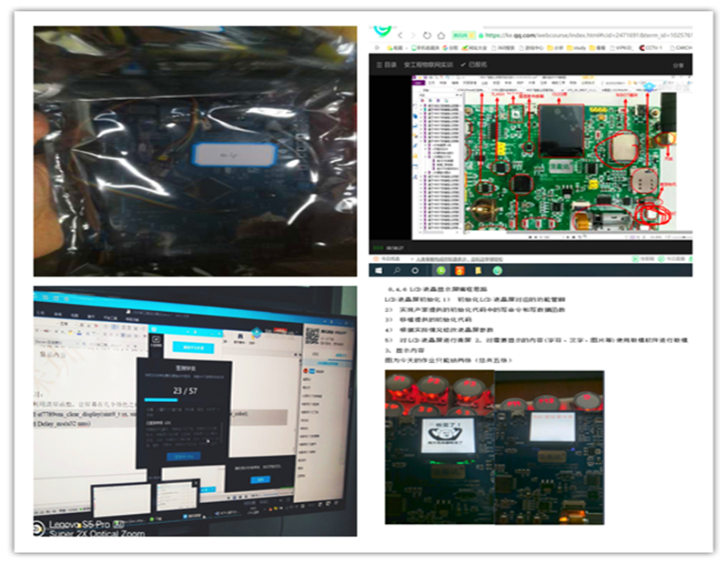The width and height of the screenshot is (728, 564).
Task: Open the board photo showing panda image
Action: point(440,448)
